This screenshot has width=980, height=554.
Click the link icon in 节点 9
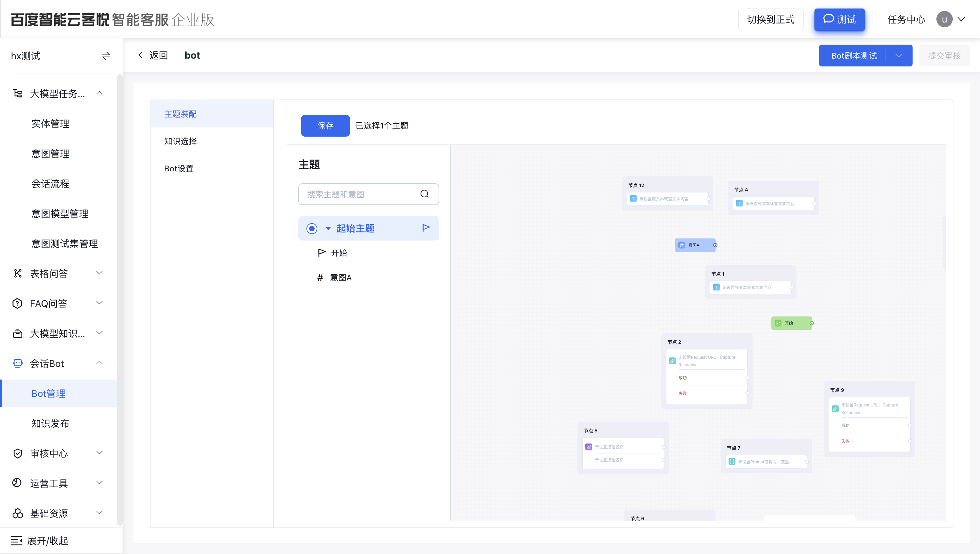pos(835,409)
